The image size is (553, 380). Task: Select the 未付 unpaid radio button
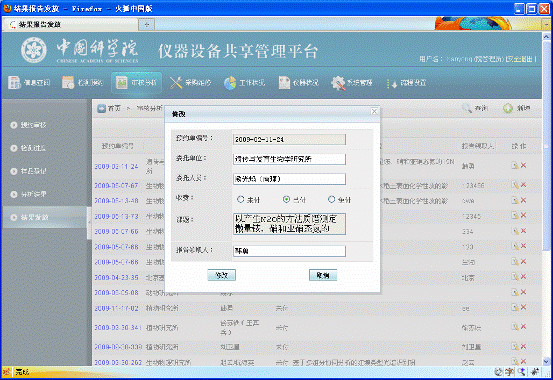[x=241, y=199]
